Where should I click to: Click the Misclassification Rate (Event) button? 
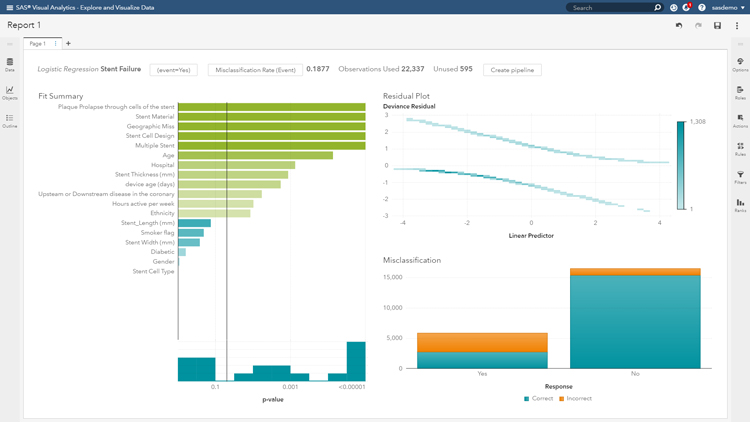click(255, 70)
